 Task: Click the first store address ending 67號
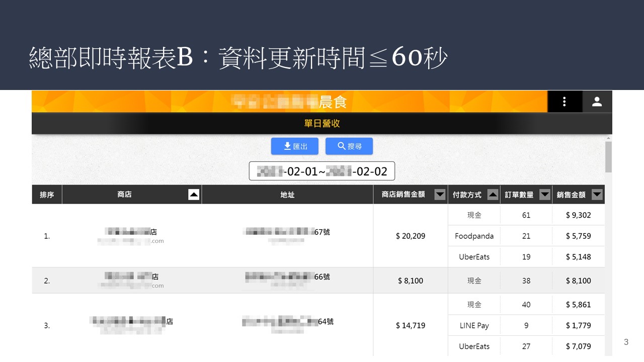287,232
